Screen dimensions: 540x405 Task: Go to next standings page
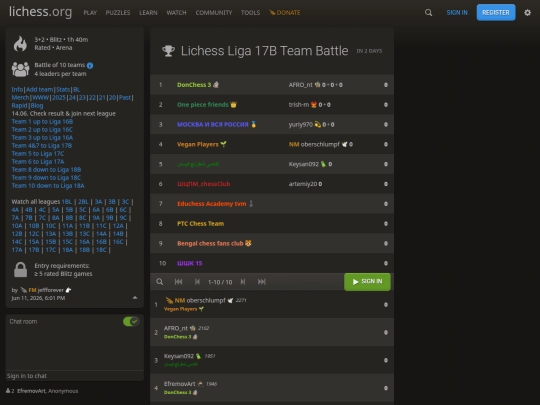(x=243, y=282)
